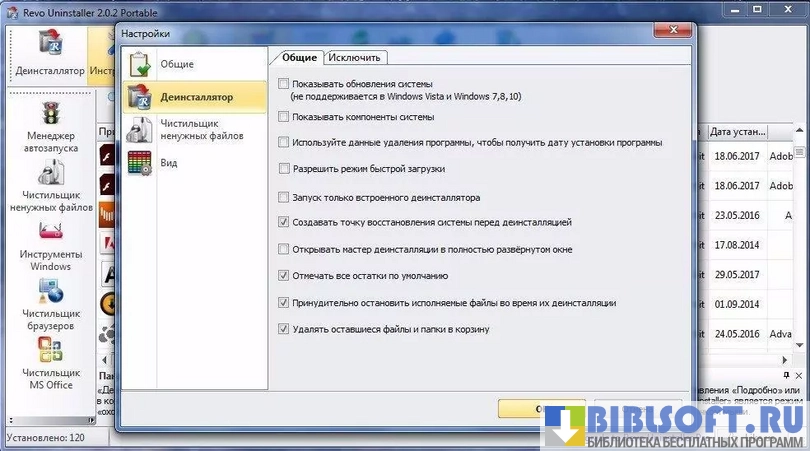Open Вид settings category

point(168,162)
